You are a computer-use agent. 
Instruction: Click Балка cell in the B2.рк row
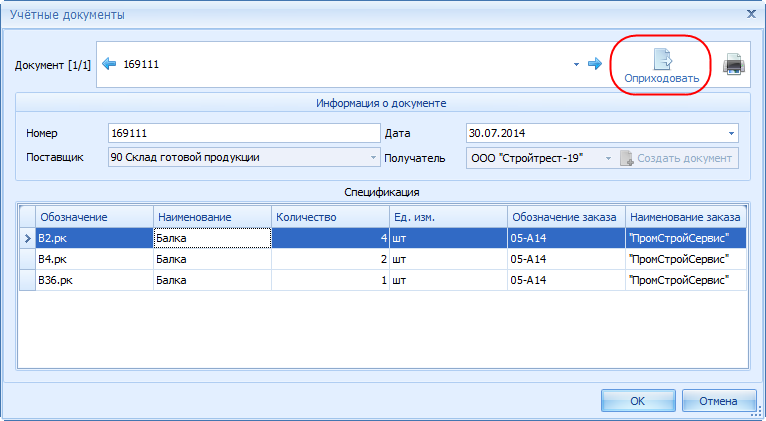tap(213, 238)
